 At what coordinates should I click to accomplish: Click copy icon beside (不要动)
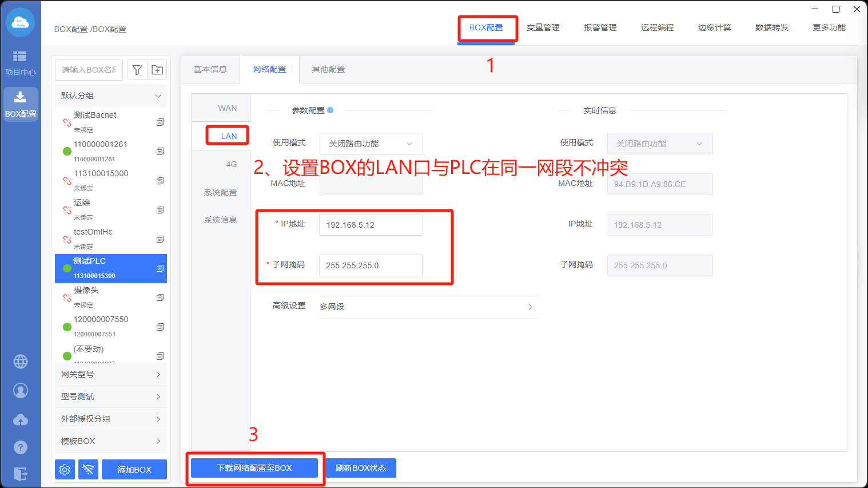(x=160, y=356)
